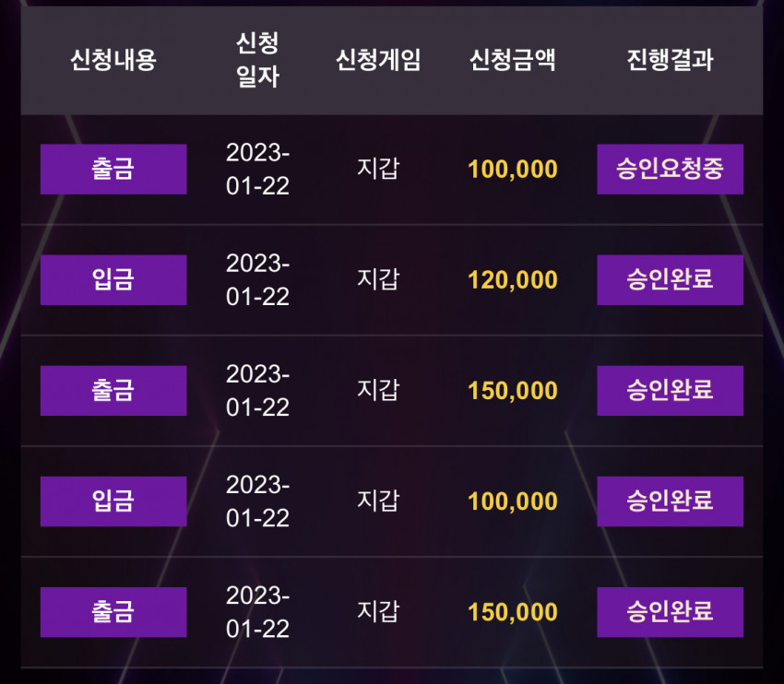This screenshot has width=784, height=684.
Task: Click 지갑 in the first row
Action: click(x=378, y=169)
